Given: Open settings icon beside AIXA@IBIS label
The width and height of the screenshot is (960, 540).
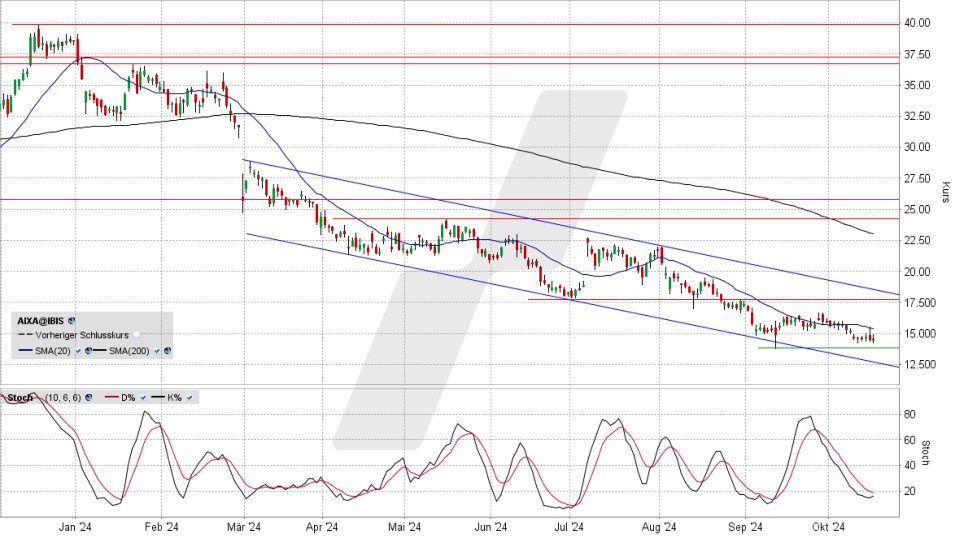Looking at the screenshot, I should [72, 321].
